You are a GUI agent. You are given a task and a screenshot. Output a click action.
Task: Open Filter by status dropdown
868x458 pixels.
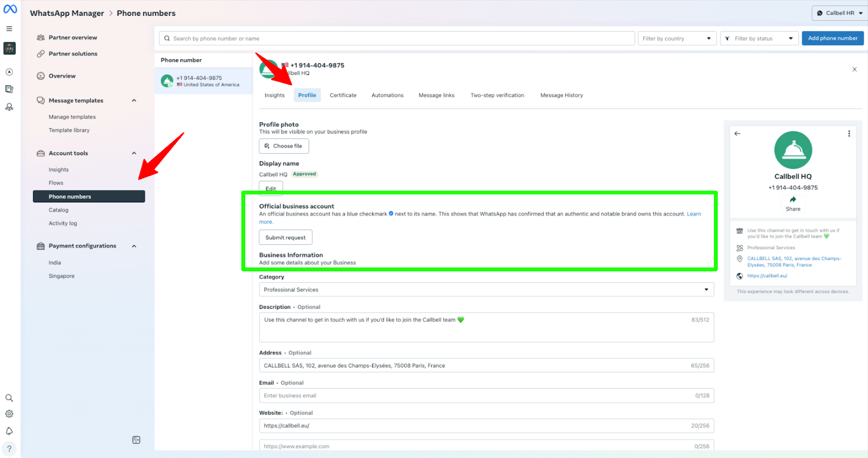point(759,39)
